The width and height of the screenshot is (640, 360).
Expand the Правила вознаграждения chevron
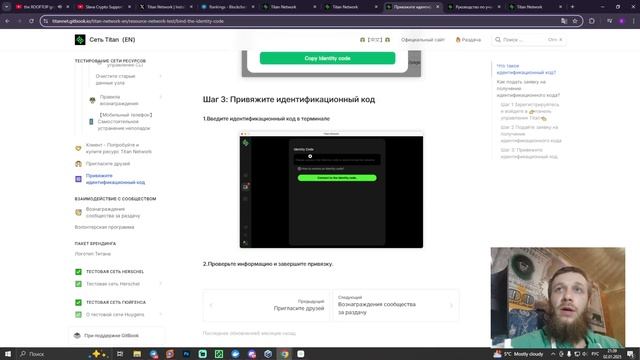click(x=160, y=97)
